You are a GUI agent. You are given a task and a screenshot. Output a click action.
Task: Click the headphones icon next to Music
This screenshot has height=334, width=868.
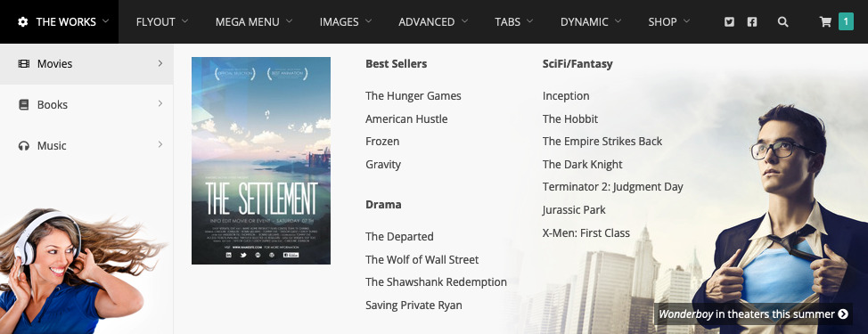point(24,146)
